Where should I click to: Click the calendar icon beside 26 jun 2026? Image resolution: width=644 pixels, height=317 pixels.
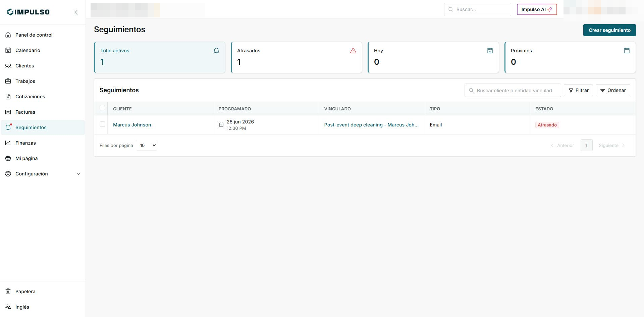coord(221,125)
